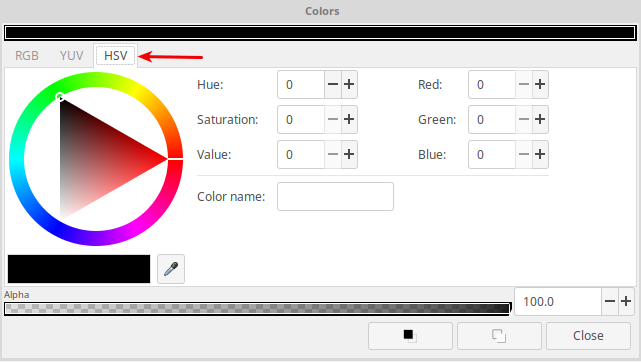Screen dimensions: 641x362
Task: Increase Saturation using the plus button
Action: pyautogui.click(x=349, y=119)
